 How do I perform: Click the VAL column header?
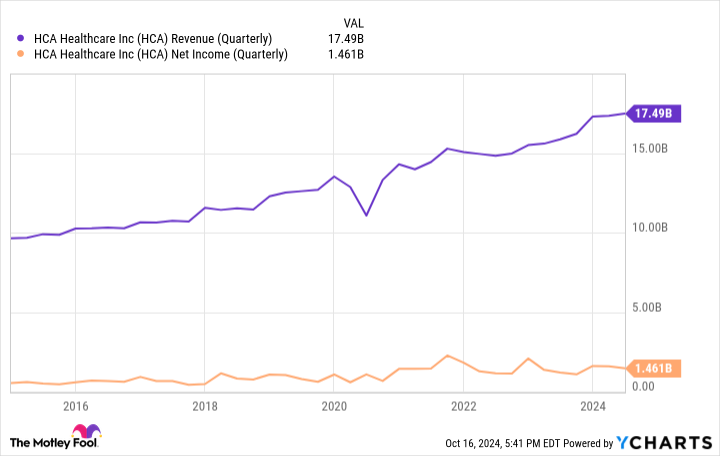click(353, 21)
